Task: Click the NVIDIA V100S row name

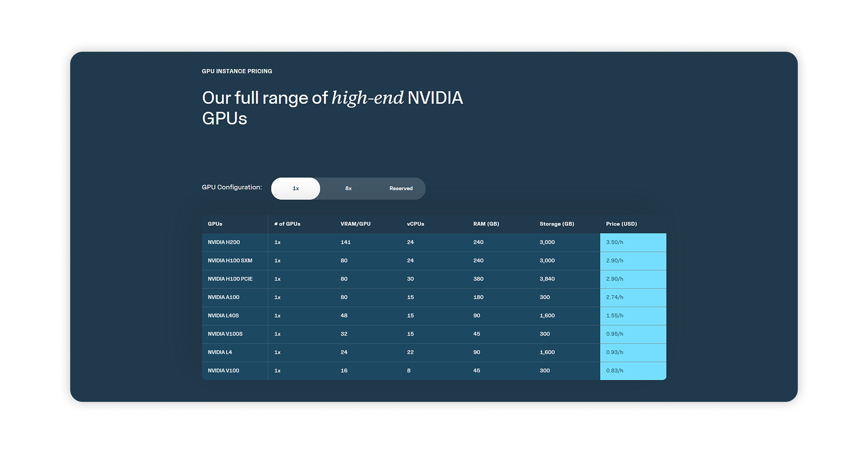Action: point(225,334)
